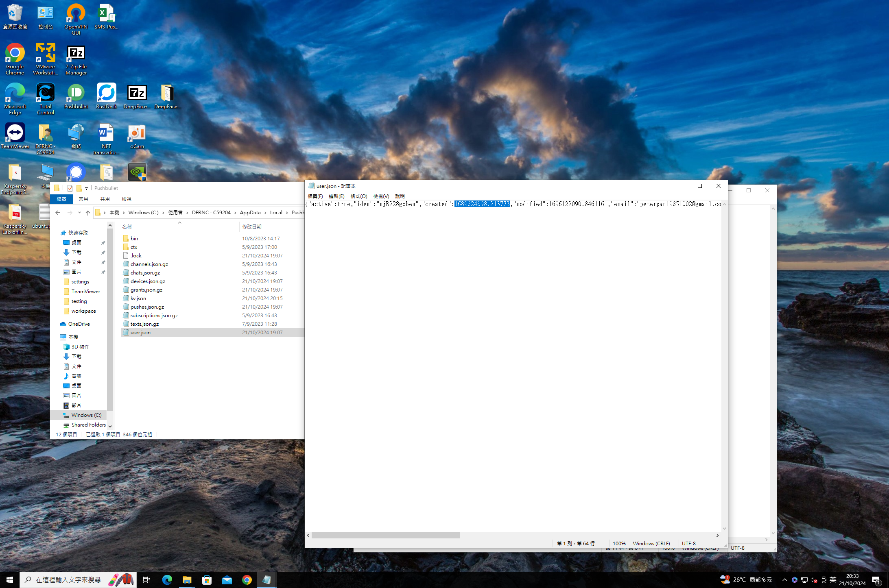Switch to Explorer 檢視 ribbon tab
Image resolution: width=889 pixels, height=588 pixels.
click(x=127, y=199)
